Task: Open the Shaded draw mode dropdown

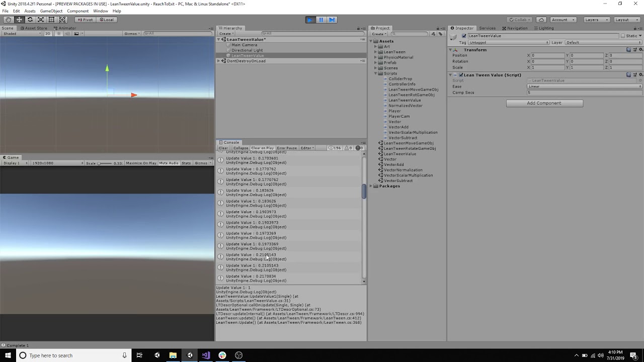Action: point(21,34)
